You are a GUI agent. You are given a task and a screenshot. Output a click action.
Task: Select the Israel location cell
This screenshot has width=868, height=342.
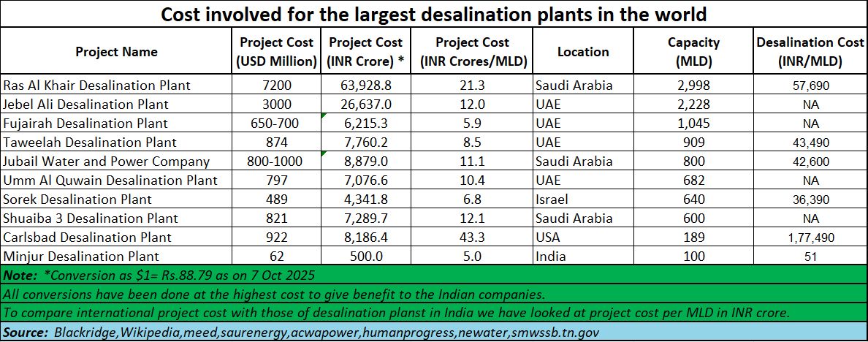[553, 199]
